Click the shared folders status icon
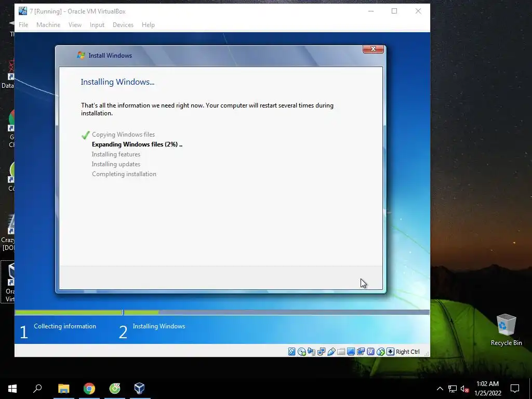532x399 pixels. coord(341,352)
